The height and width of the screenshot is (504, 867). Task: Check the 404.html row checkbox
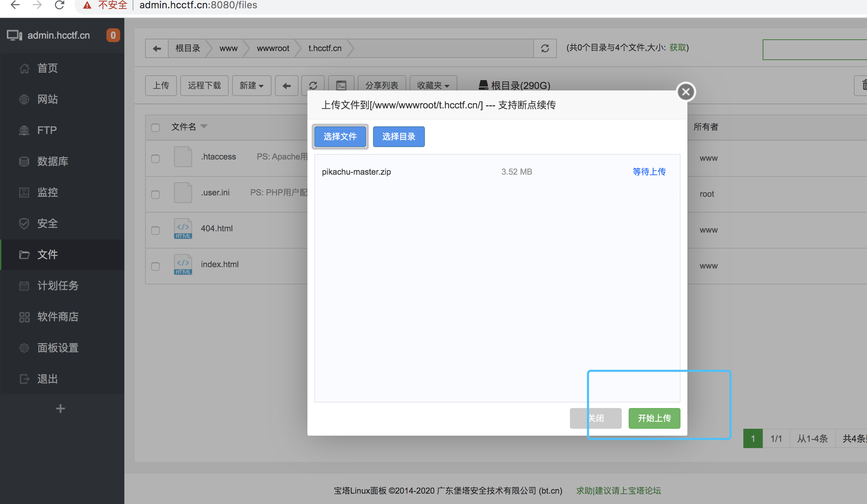(x=155, y=231)
